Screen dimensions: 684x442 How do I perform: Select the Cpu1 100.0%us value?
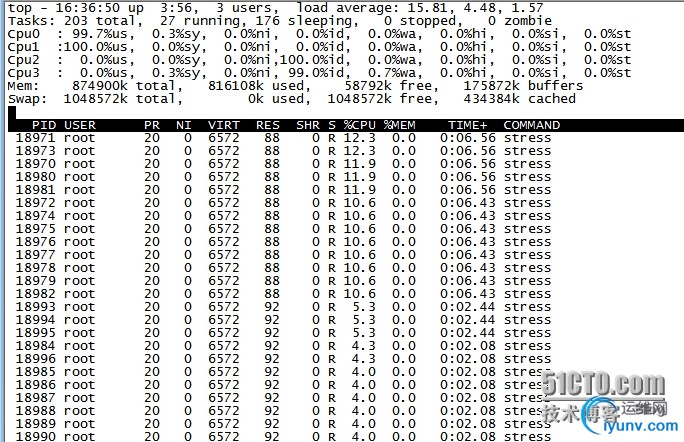(96, 47)
